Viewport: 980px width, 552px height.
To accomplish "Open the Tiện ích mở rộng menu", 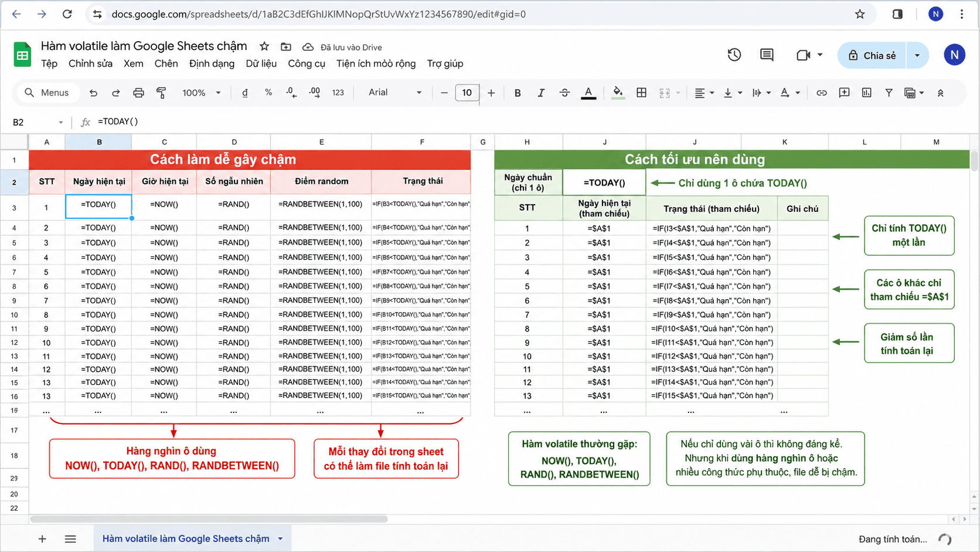I will [x=376, y=63].
